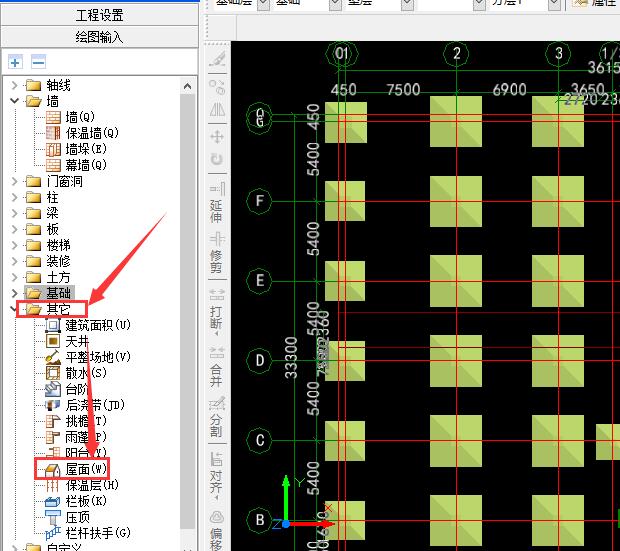Click the axis bubble labeled D
This screenshot has height=551, width=620.
click(x=259, y=360)
